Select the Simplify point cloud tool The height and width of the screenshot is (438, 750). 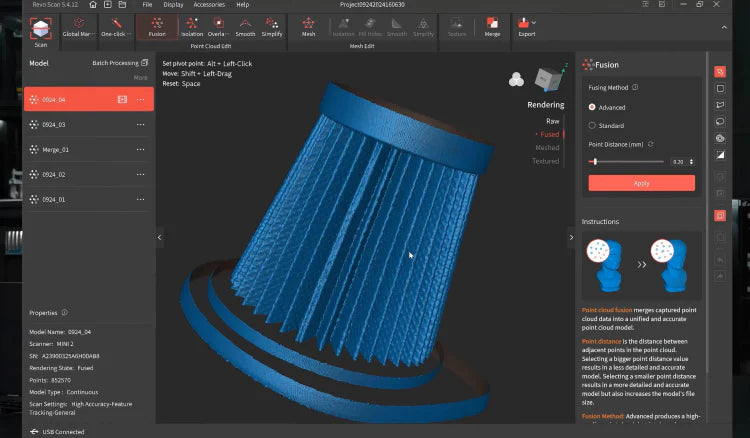(271, 25)
